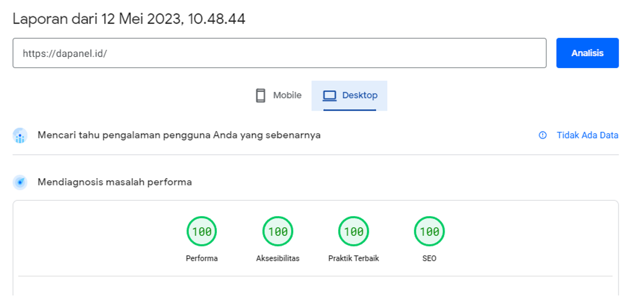The height and width of the screenshot is (296, 644).
Task: Click the field data icon beside Mencari tahu
Action: click(20, 136)
